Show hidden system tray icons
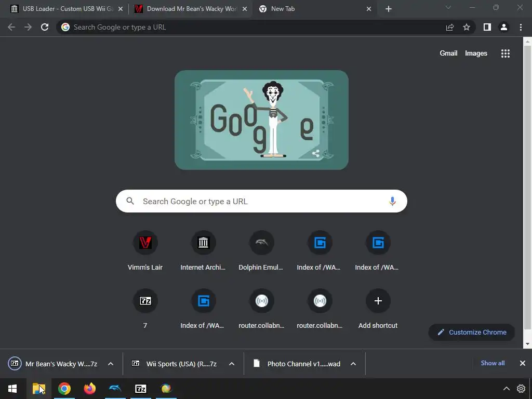The height and width of the screenshot is (399, 532). (x=506, y=389)
